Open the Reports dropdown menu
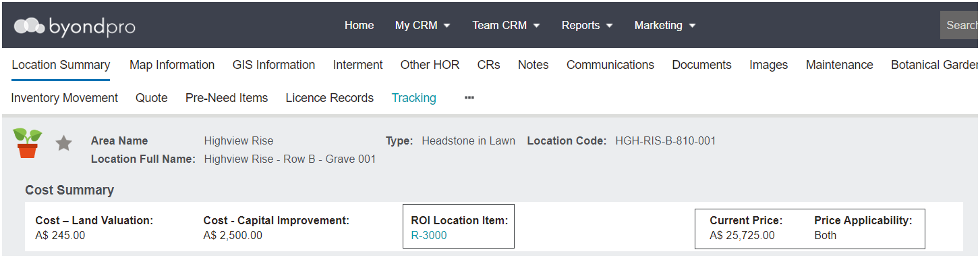The height and width of the screenshot is (258, 980). (587, 25)
